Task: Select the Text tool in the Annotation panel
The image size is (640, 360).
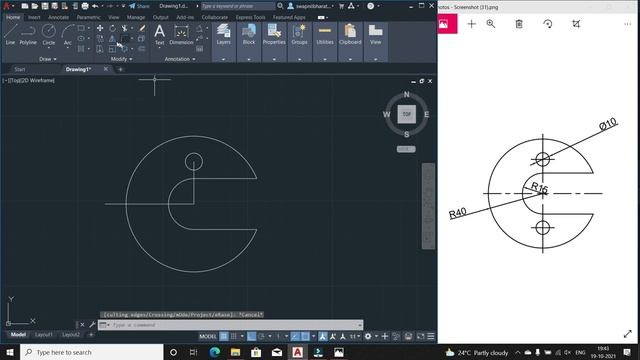Action: coord(160,34)
